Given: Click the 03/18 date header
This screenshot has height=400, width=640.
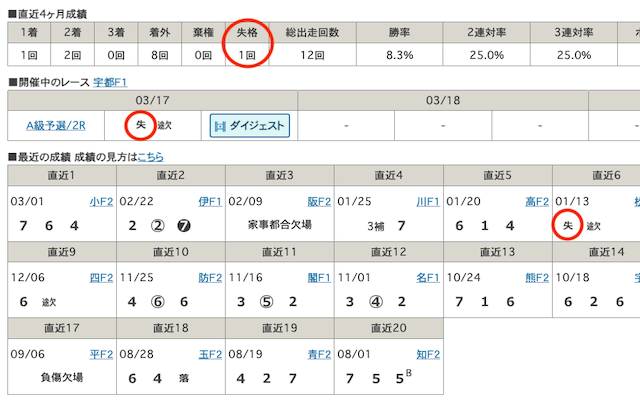Looking at the screenshot, I should click(x=443, y=100).
